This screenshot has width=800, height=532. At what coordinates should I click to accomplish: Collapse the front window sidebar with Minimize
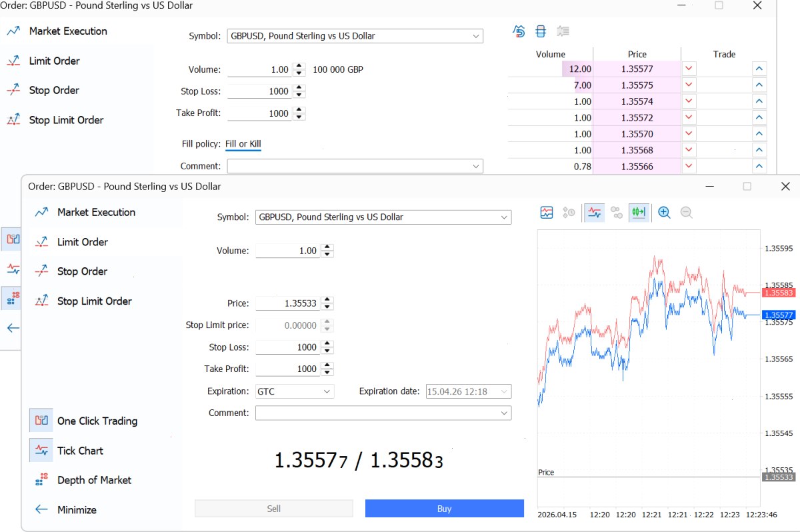point(65,509)
